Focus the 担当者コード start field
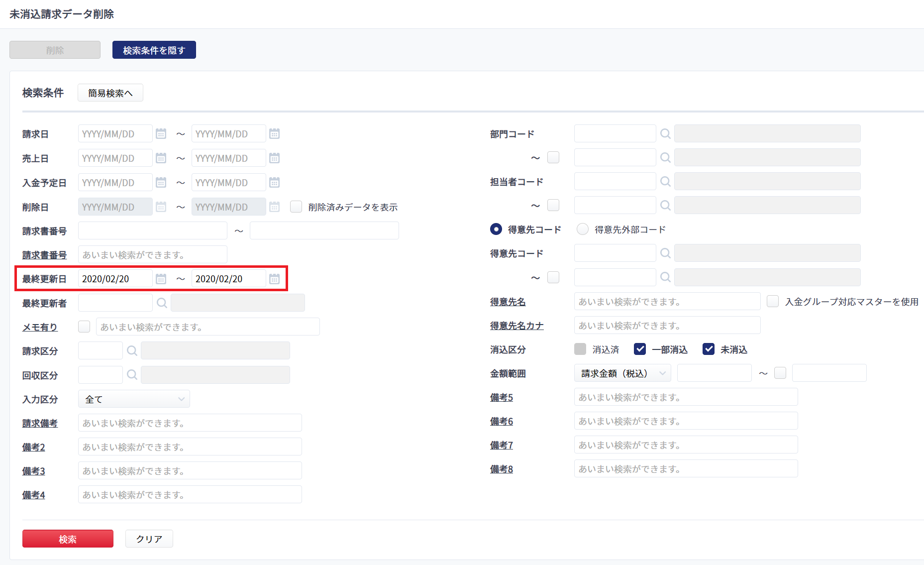 coord(615,181)
